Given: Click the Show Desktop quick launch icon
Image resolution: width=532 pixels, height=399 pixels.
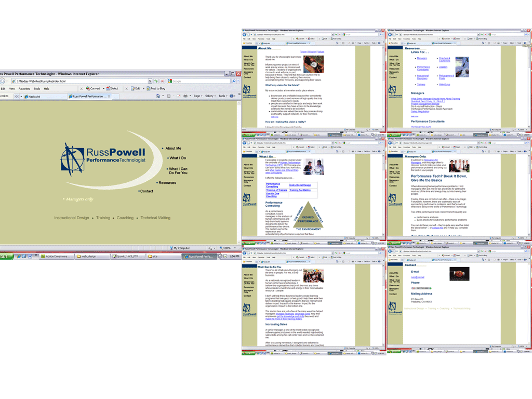Looking at the screenshot, I should 24,257.
